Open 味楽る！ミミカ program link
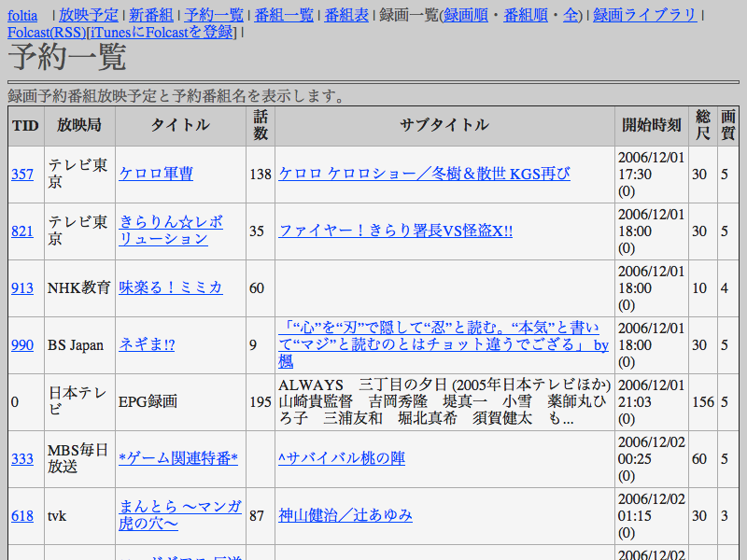This screenshot has width=747, height=560. [171, 287]
